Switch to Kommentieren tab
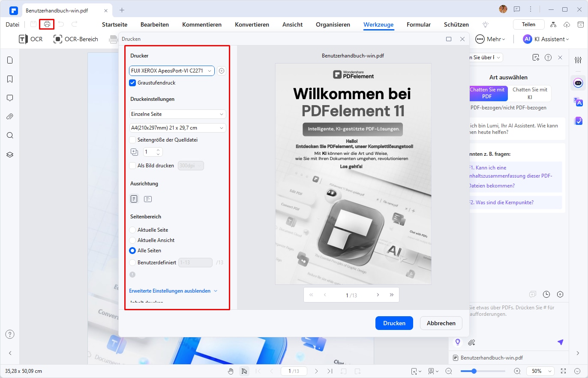 pos(202,24)
